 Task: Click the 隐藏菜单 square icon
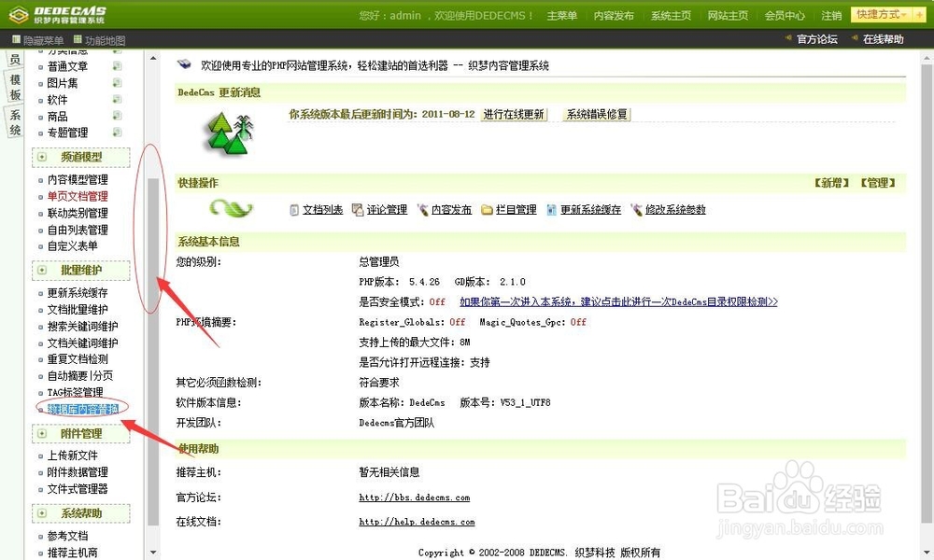pos(16,39)
